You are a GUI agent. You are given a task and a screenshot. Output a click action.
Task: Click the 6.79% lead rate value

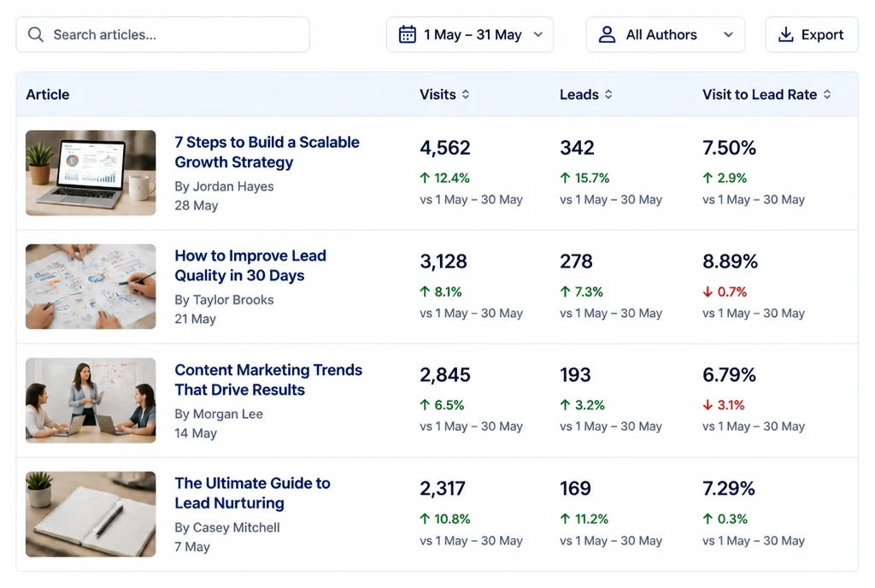point(730,375)
